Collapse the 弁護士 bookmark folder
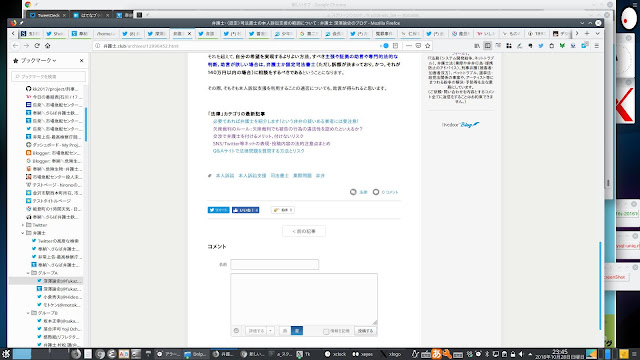 coord(23,233)
